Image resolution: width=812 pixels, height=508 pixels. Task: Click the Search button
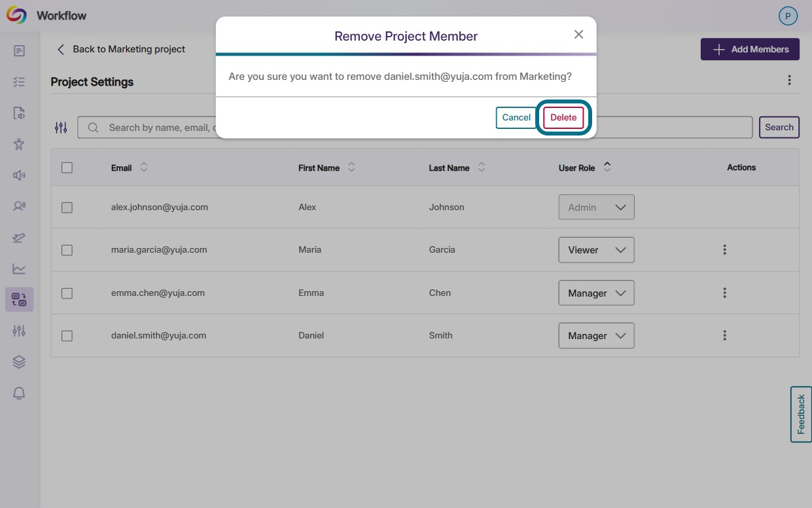tap(779, 128)
